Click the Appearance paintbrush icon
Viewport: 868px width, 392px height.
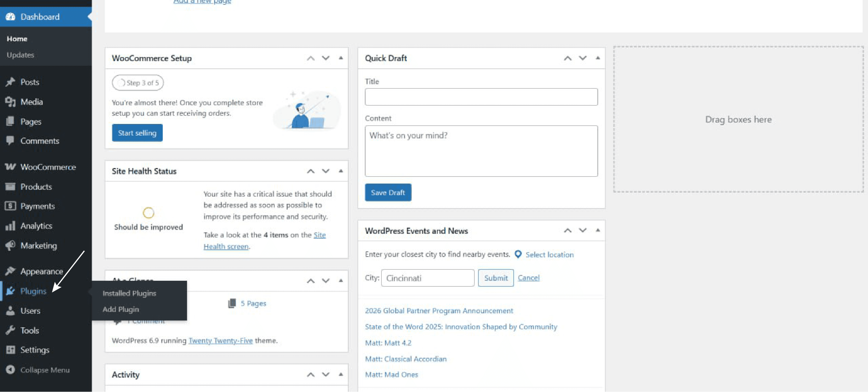pyautogui.click(x=10, y=271)
